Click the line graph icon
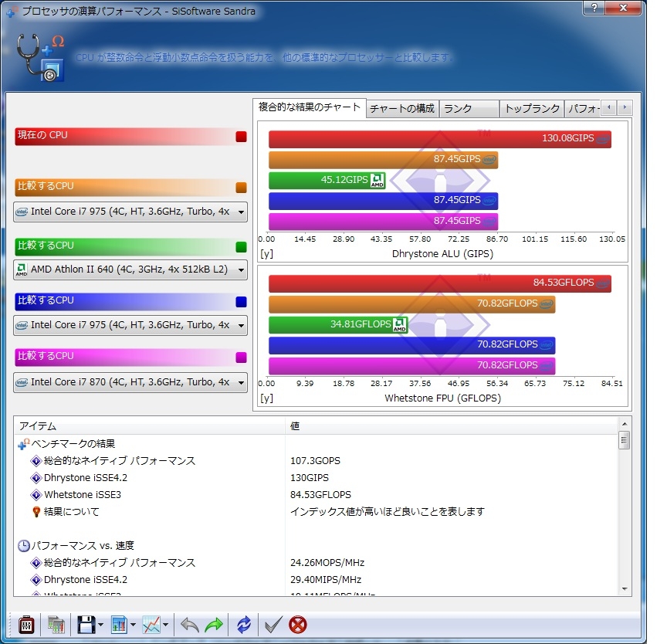The image size is (667, 644). click(x=151, y=625)
